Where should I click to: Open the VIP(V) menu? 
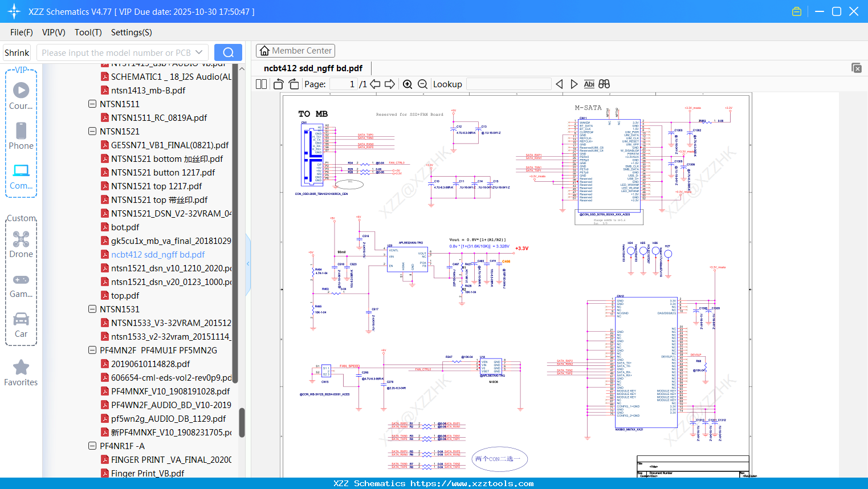[x=54, y=32]
